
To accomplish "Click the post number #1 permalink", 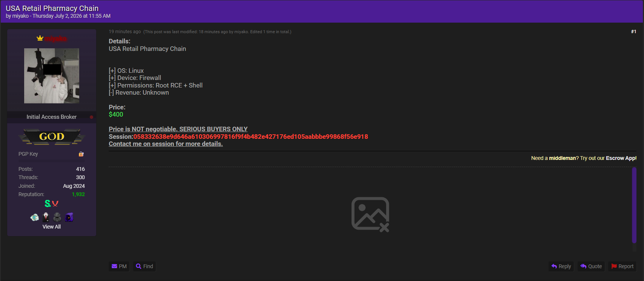I will (633, 32).
